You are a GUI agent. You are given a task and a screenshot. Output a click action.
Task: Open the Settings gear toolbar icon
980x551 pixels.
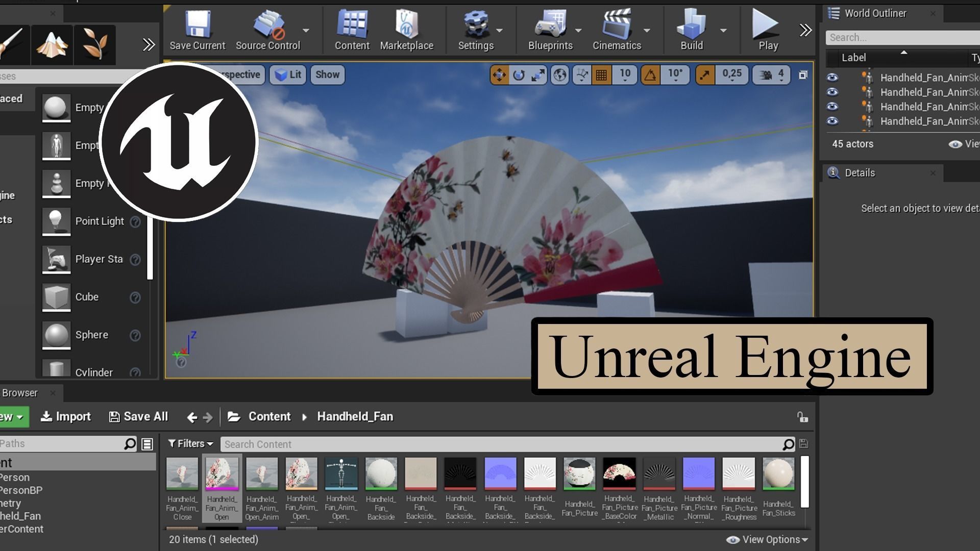click(476, 24)
